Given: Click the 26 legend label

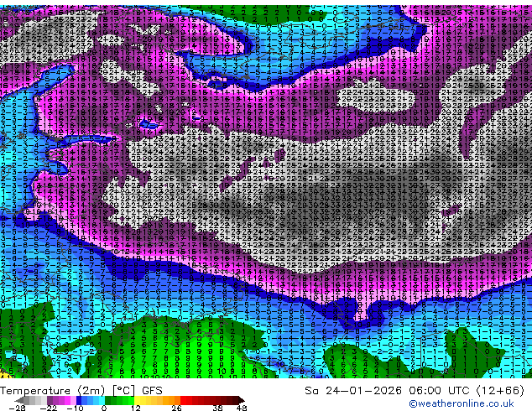Looking at the screenshot, I should 176,408.
